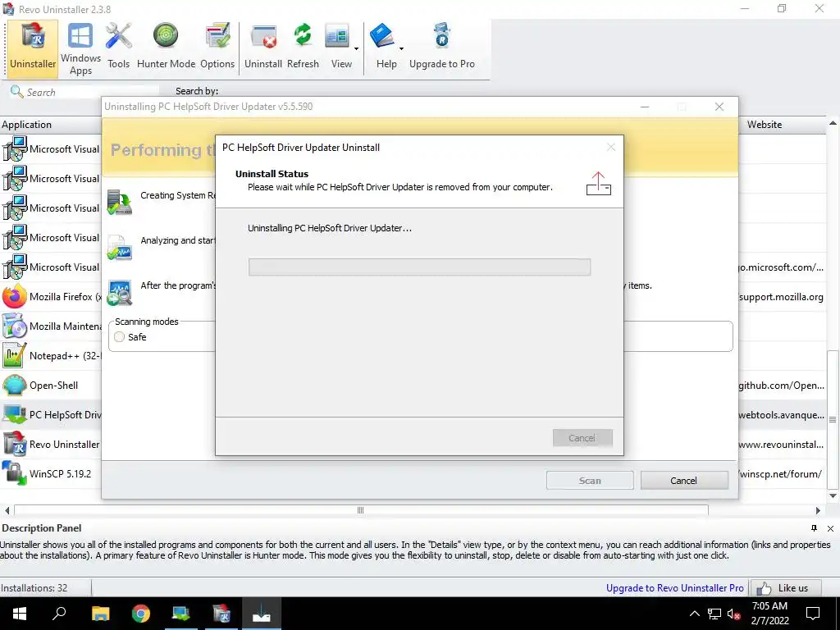Switch to the uninstaller setup taskbar button
Image resolution: width=840 pixels, height=630 pixels.
coord(262,614)
